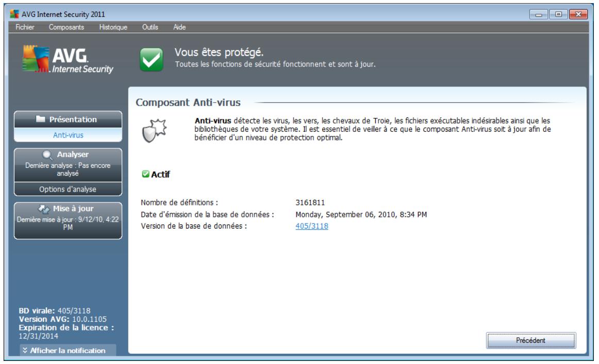Click the Présentation folder icon

pyautogui.click(x=41, y=119)
